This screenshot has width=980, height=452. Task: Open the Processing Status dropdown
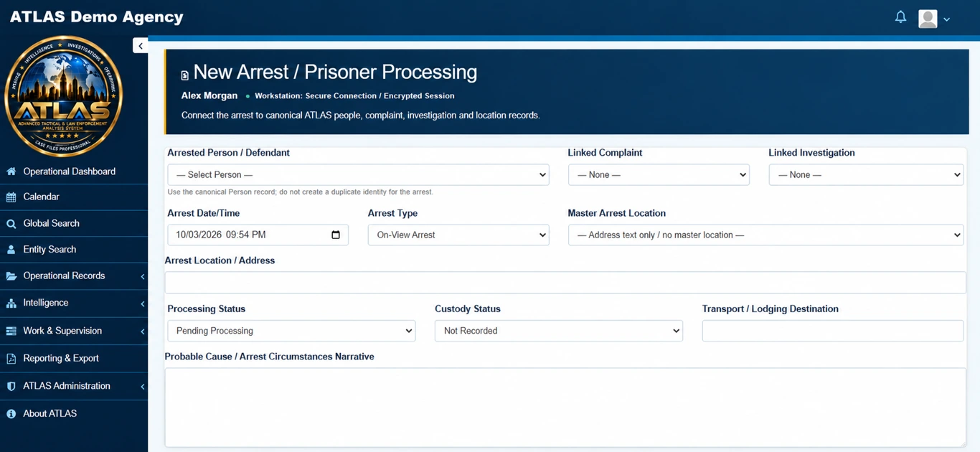click(x=291, y=331)
